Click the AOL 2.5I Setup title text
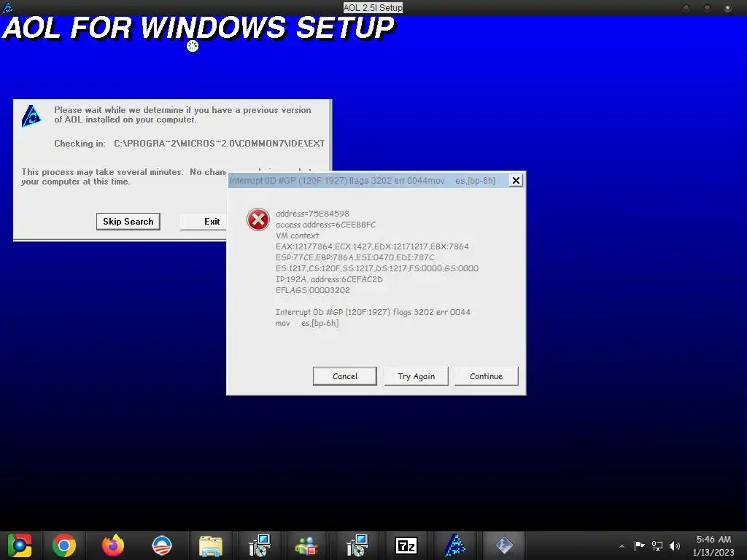The height and width of the screenshot is (560, 747). coord(373,7)
